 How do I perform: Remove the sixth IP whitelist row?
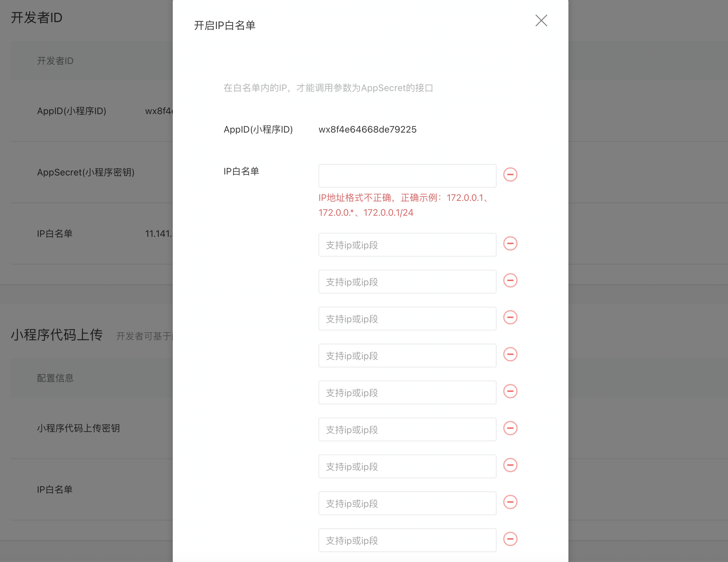[510, 391]
